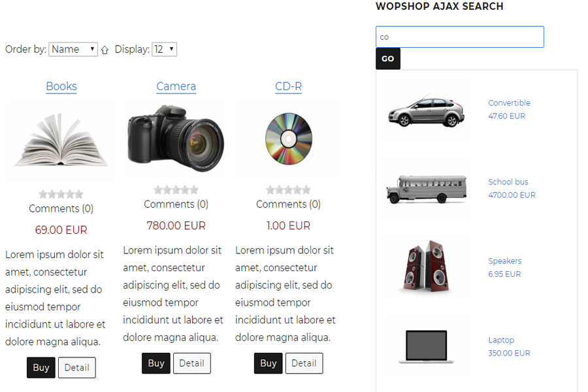Click the CD-R disc image
The width and height of the screenshot is (588, 392).
pyautogui.click(x=288, y=139)
